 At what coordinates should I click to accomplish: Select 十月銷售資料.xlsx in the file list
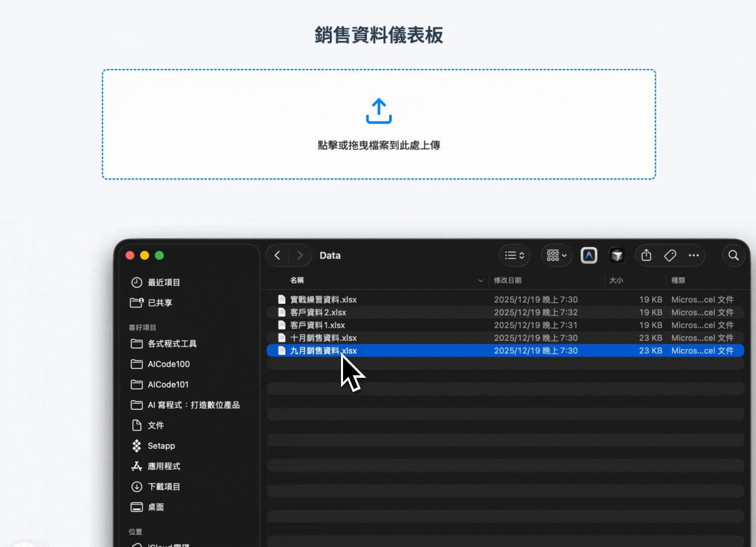click(x=323, y=338)
